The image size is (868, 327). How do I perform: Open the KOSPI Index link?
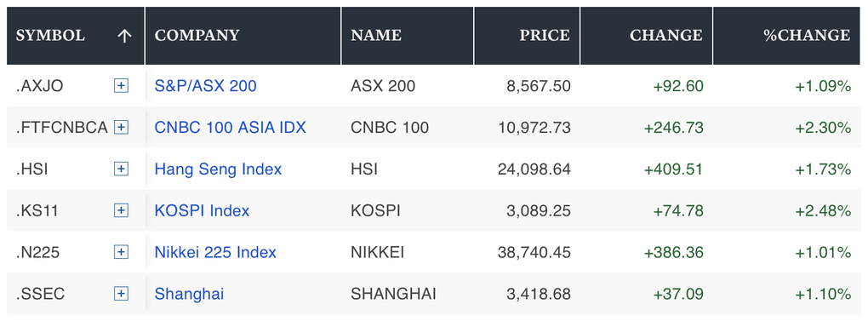tap(202, 210)
